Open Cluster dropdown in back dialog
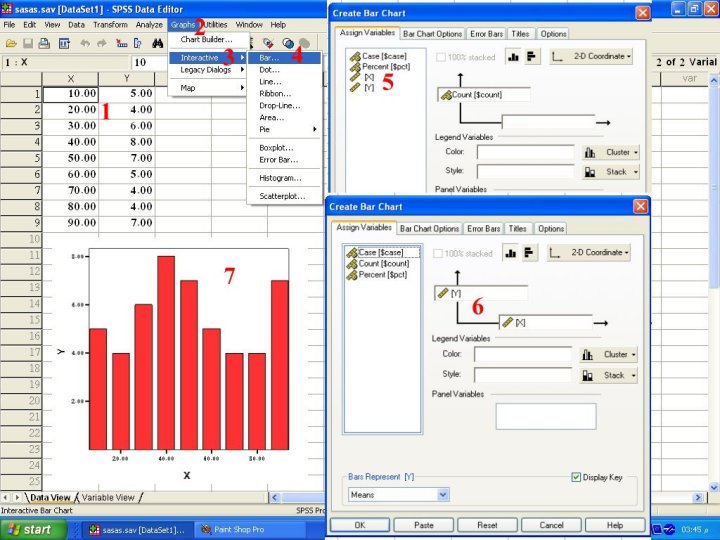The height and width of the screenshot is (540, 720). (x=611, y=152)
